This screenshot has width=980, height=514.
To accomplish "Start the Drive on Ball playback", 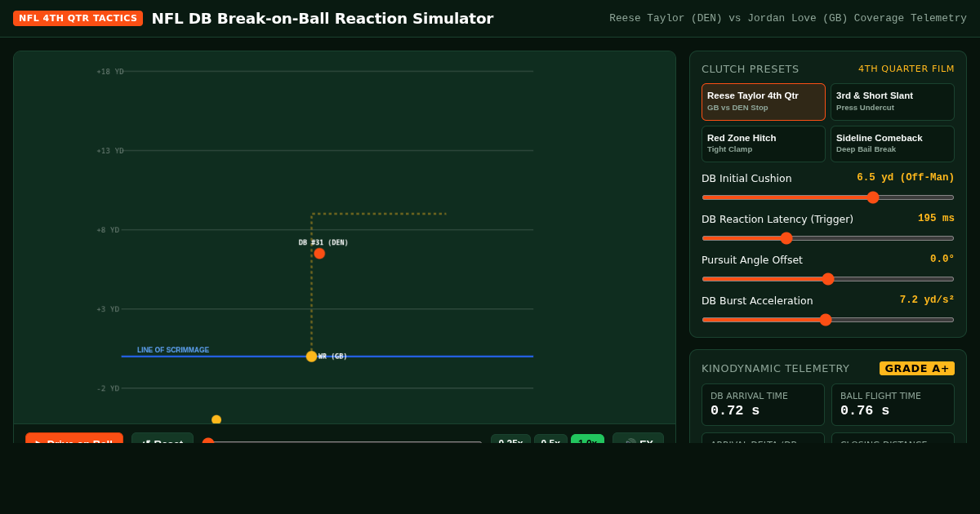I will pos(74,438).
